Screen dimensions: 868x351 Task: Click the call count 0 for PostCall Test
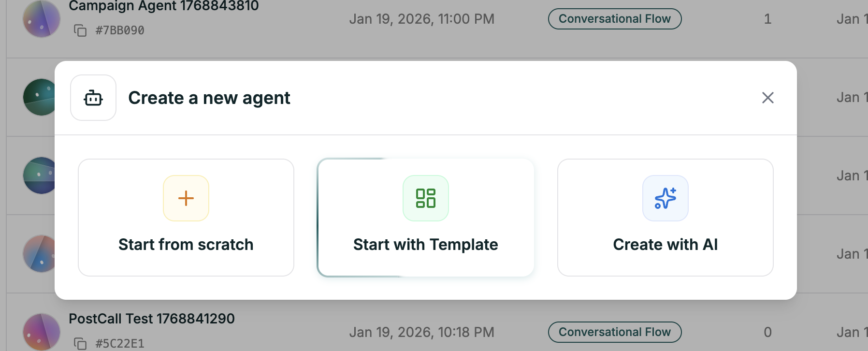[x=767, y=332]
